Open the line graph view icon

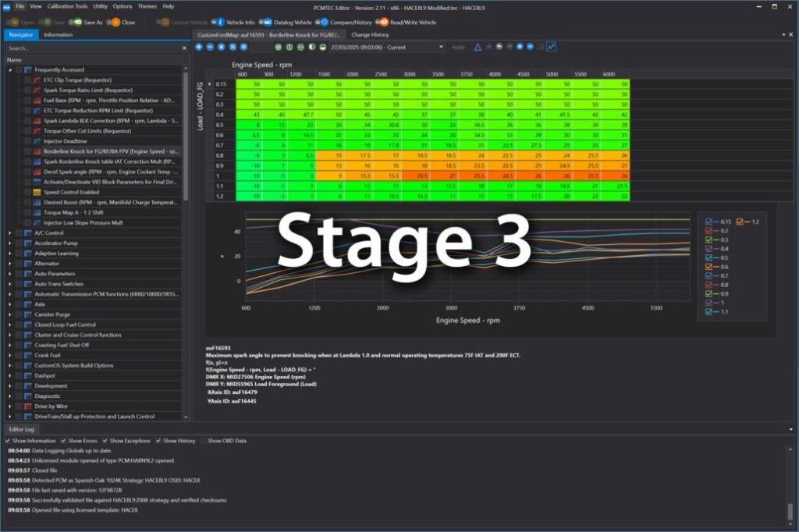pos(551,47)
